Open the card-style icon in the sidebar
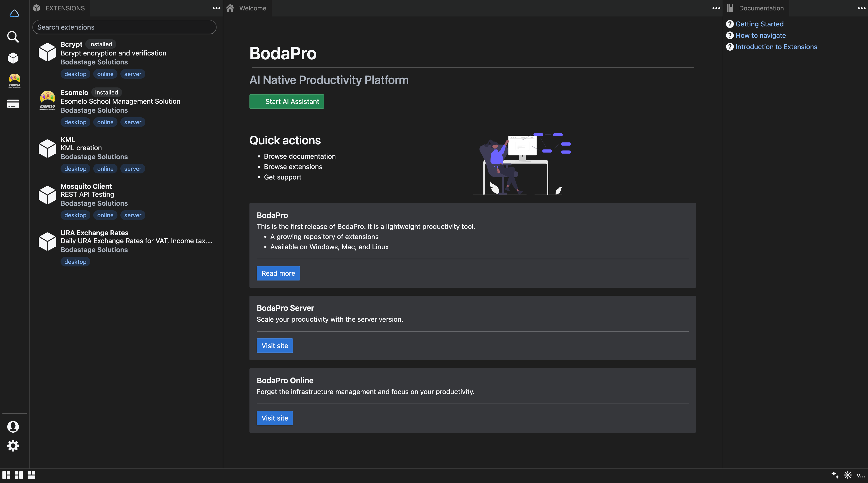The height and width of the screenshot is (483, 868). [13, 104]
